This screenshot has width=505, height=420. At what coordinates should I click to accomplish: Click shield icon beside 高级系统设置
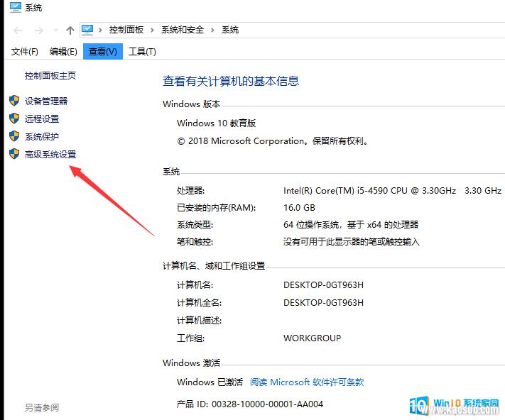pyautogui.click(x=14, y=154)
